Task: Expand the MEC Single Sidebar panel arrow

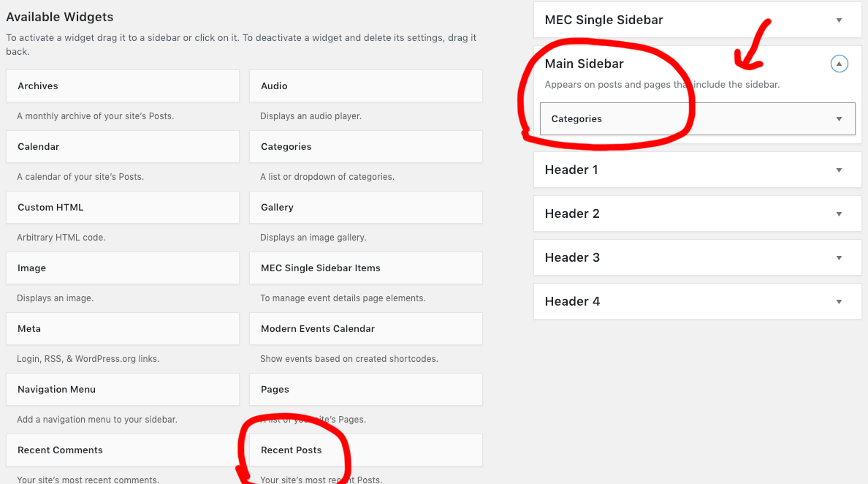Action: (x=839, y=20)
